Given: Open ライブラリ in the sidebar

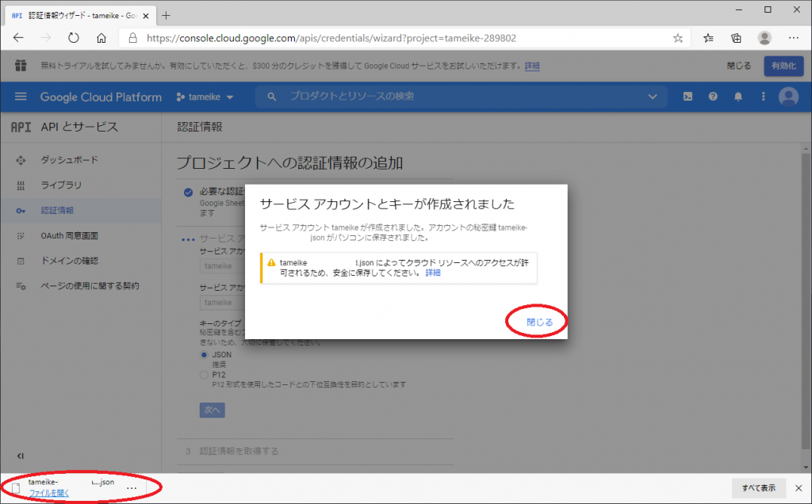Looking at the screenshot, I should pos(61,185).
